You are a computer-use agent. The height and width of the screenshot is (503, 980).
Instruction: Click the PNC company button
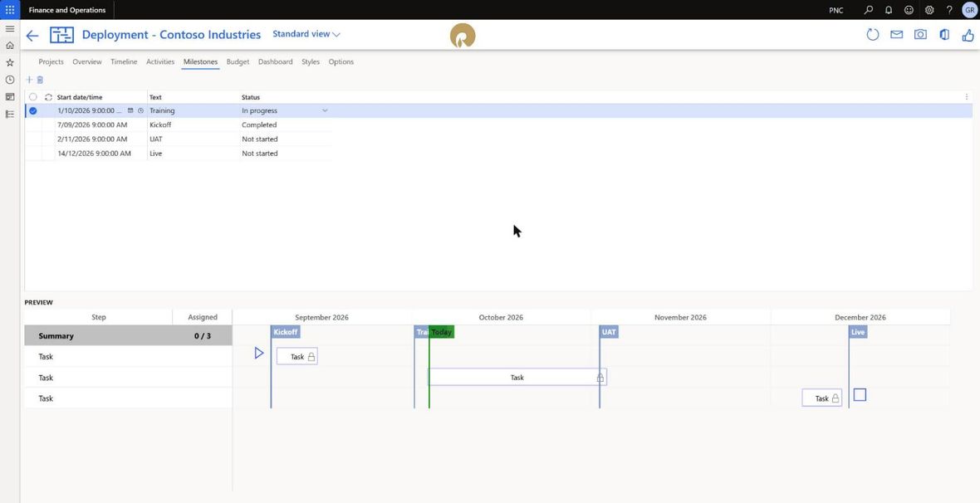tap(836, 10)
